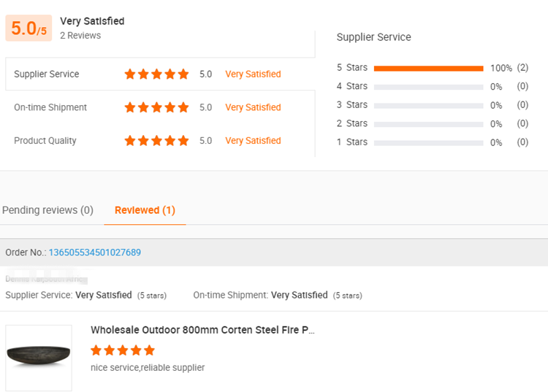This screenshot has height=392, width=548.
Task: Open order number 136505534501027689 link
Action: coord(94,253)
